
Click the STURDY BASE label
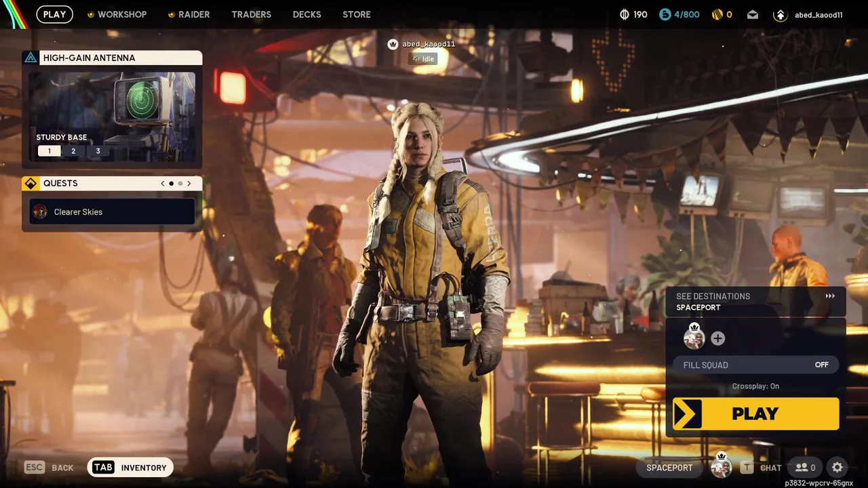[62, 137]
